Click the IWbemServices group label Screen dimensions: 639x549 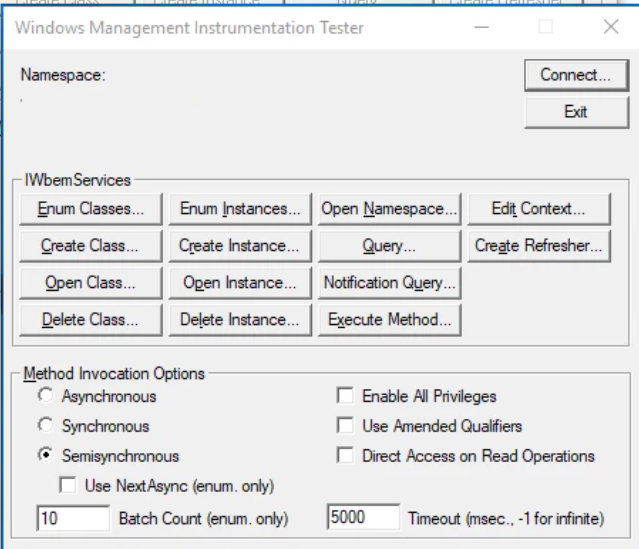point(78,180)
